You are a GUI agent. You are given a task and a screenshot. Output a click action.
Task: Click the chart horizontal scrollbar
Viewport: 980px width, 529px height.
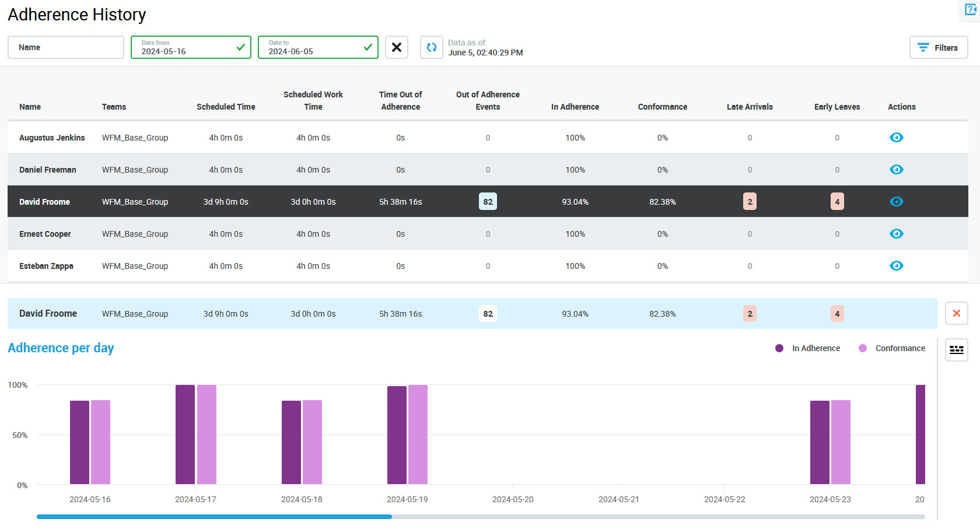click(214, 517)
